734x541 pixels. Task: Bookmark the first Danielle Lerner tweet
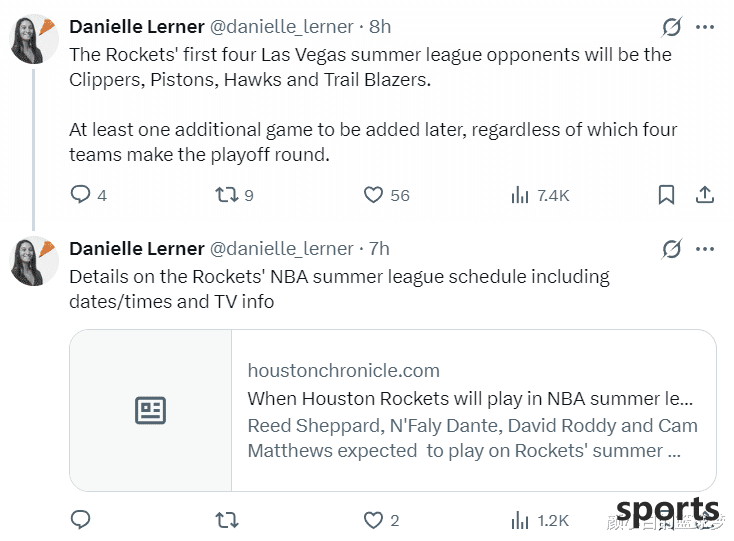(666, 195)
